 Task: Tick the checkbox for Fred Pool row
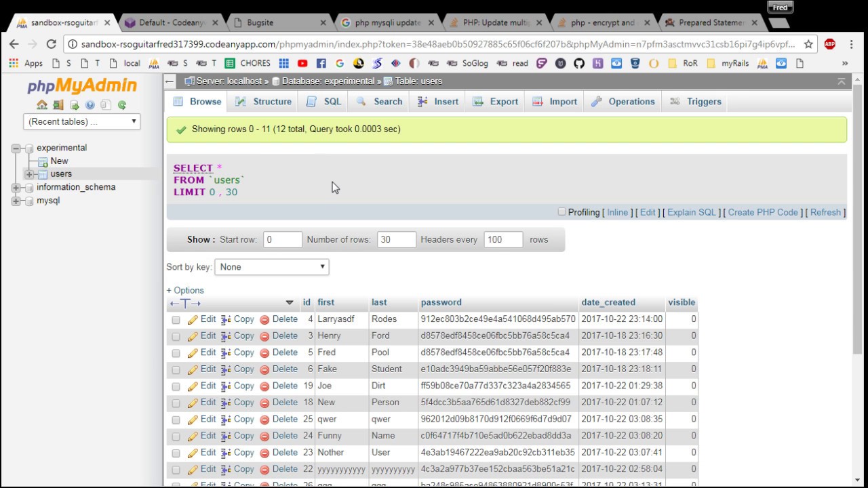[176, 353]
